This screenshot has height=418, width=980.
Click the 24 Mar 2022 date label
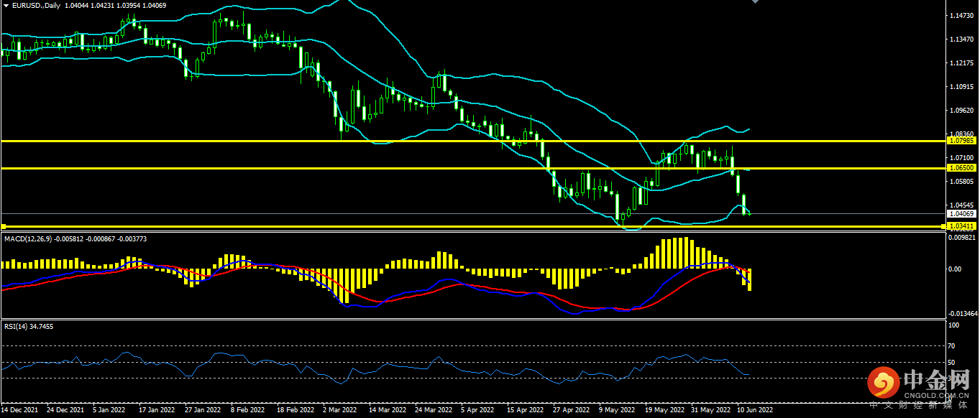[x=433, y=411]
